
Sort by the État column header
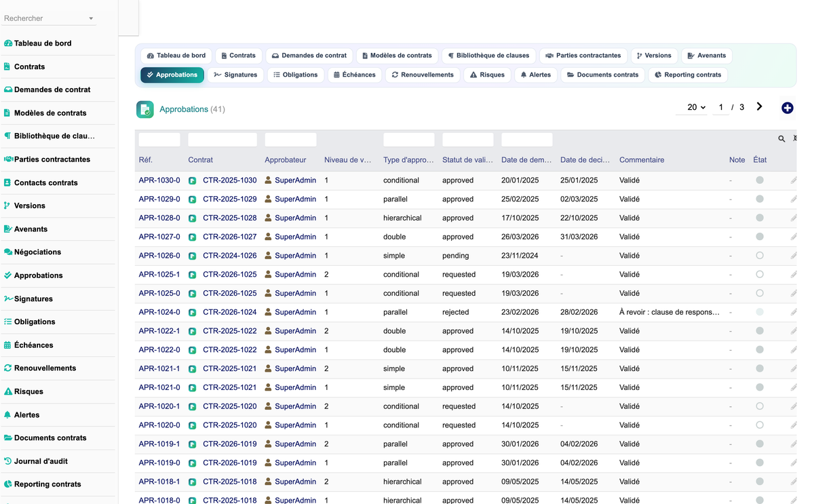point(760,160)
